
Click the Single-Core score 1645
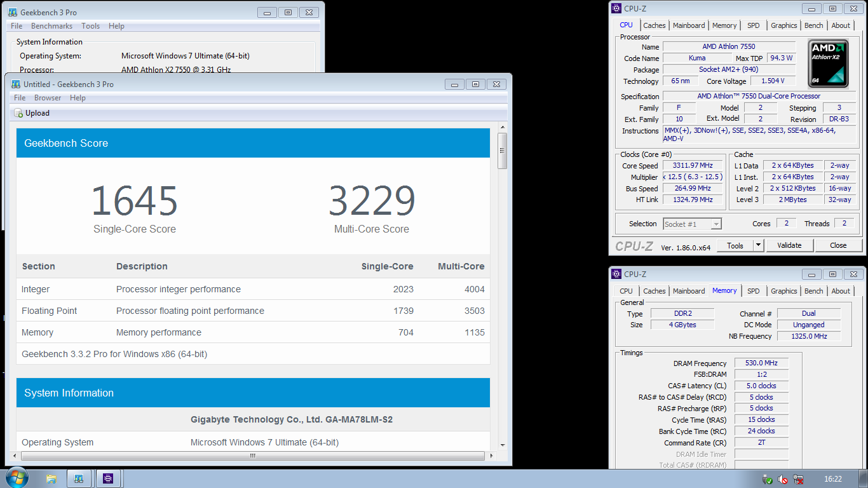pos(135,201)
